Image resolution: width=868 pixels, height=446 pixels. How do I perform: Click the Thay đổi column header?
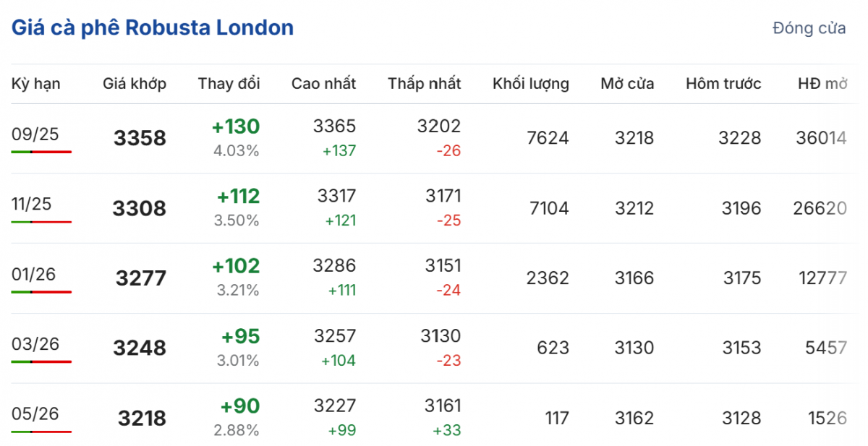click(x=229, y=84)
